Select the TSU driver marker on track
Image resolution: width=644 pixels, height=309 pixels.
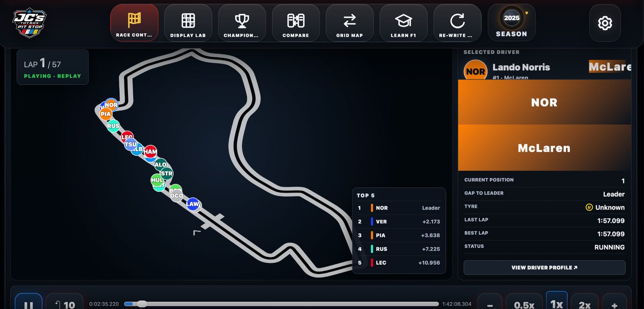(x=131, y=144)
